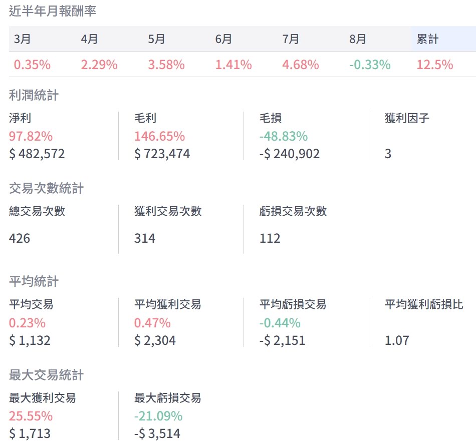Select the 8月 column header
Viewport: 476px width, 448px height.
click(x=358, y=39)
